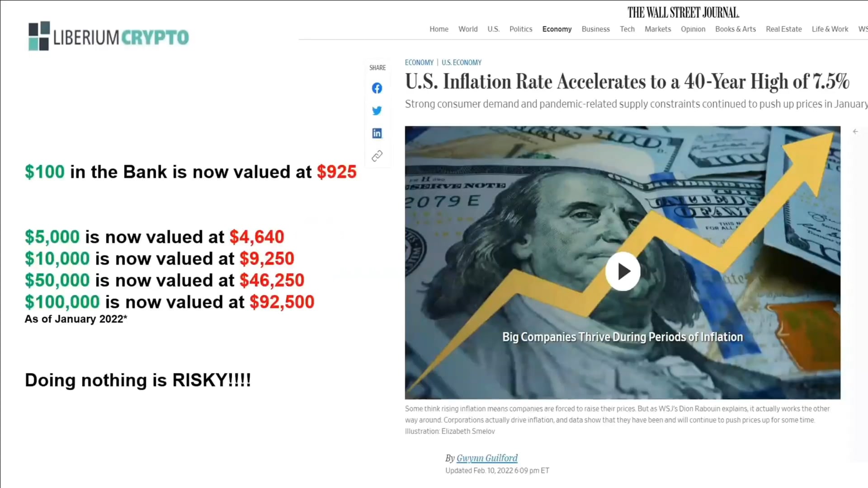Click author Gwynn Guilford byline
Screen dimensions: 868x488
coord(487,458)
